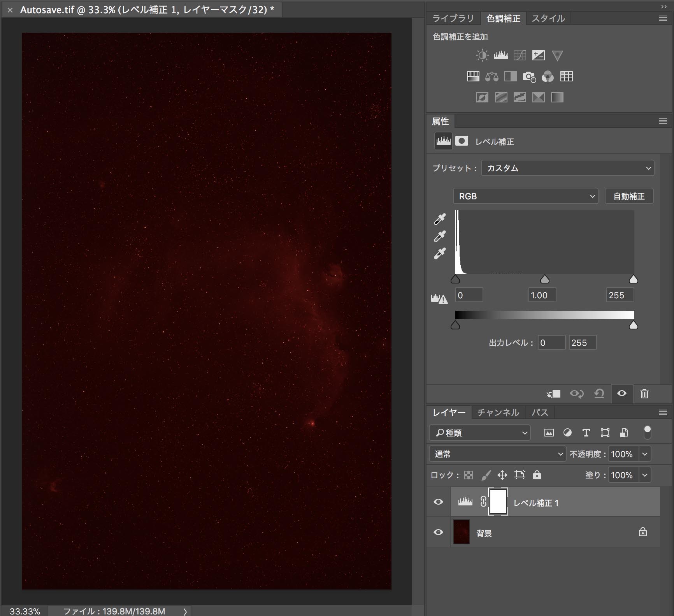The image size is (674, 616).
Task: Add a Curves adjustment from the panel
Action: (x=520, y=55)
